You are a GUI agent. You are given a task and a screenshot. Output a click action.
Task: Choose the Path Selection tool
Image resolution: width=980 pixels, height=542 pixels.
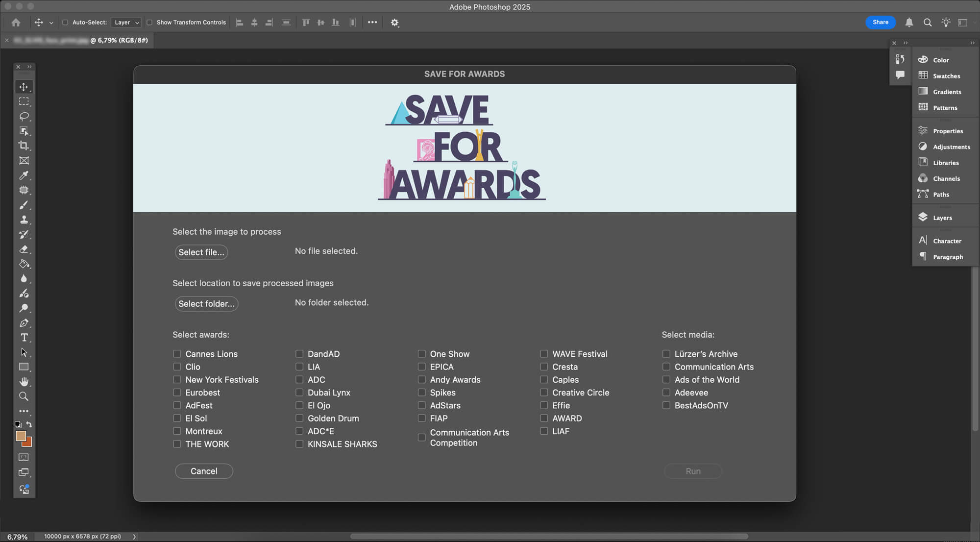(24, 352)
